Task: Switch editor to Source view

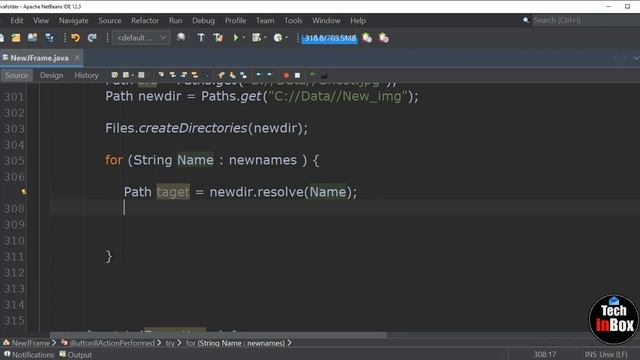Action: (x=16, y=75)
